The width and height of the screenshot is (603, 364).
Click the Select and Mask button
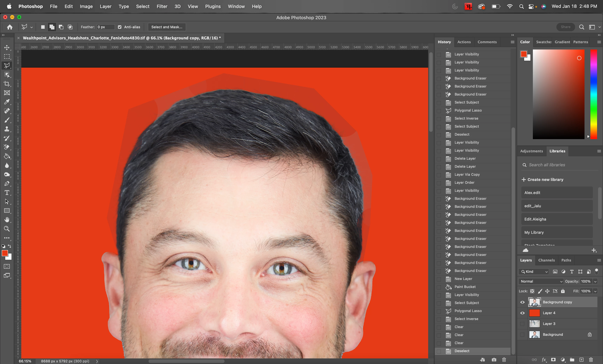click(167, 27)
